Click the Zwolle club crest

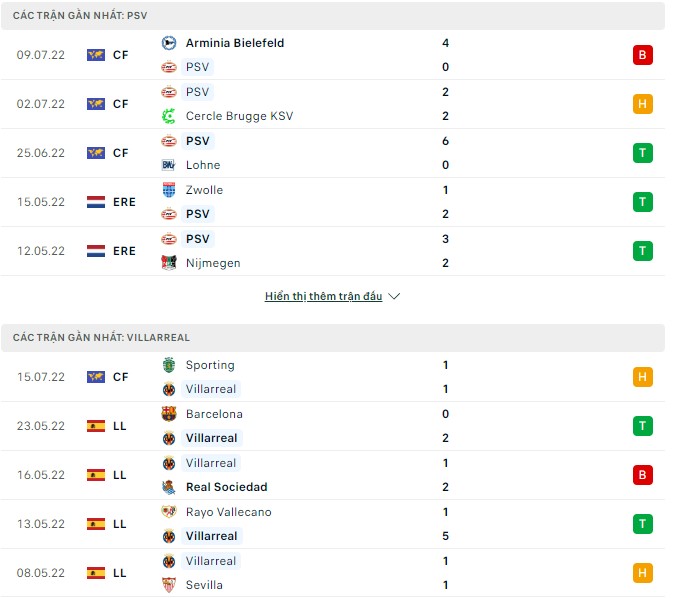click(168, 190)
